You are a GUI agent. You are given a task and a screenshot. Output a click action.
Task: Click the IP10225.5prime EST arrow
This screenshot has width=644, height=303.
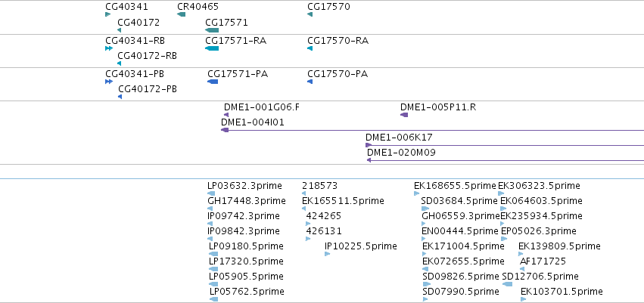(328, 254)
